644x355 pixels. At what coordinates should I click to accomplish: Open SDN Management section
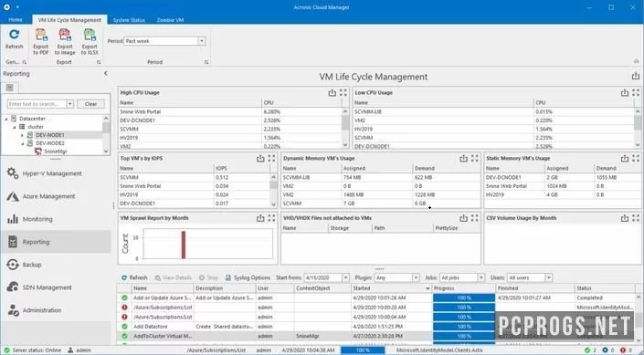(56, 287)
